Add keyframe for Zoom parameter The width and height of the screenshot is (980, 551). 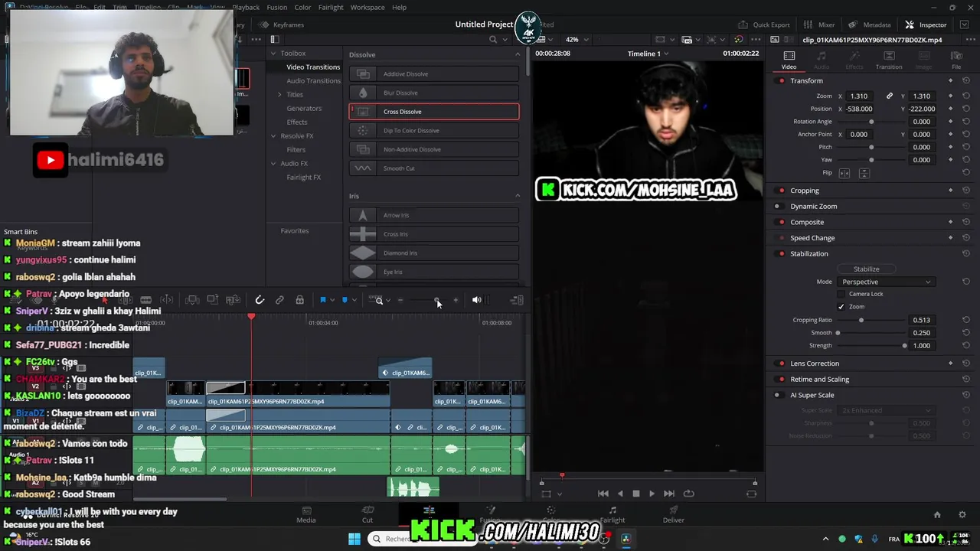pos(951,96)
